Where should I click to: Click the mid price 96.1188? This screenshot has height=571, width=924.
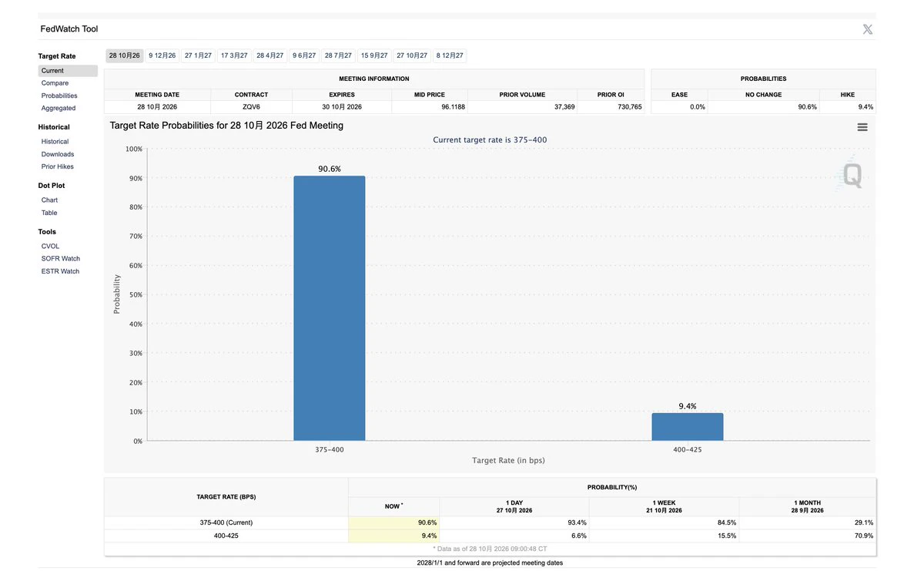click(x=453, y=107)
